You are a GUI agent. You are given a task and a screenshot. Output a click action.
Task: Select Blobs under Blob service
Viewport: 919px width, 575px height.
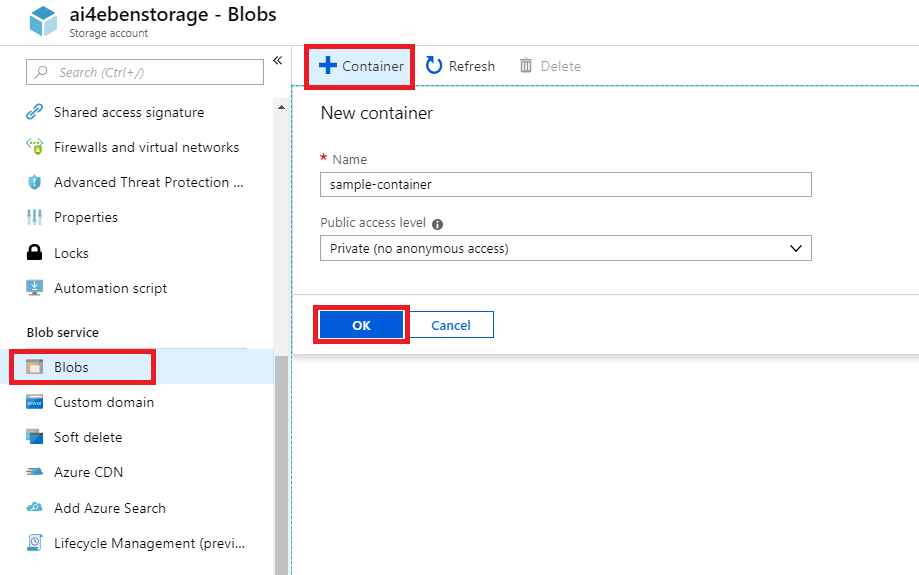pos(137,367)
